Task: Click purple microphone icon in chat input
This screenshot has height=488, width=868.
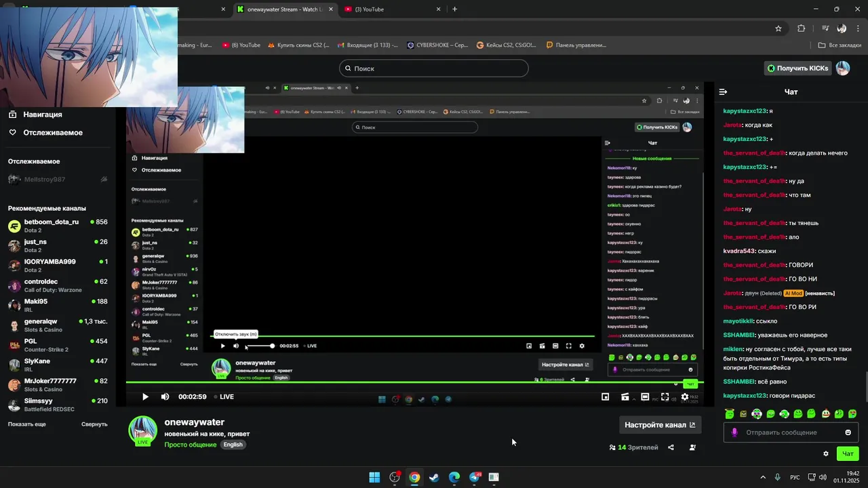Action: (x=734, y=432)
